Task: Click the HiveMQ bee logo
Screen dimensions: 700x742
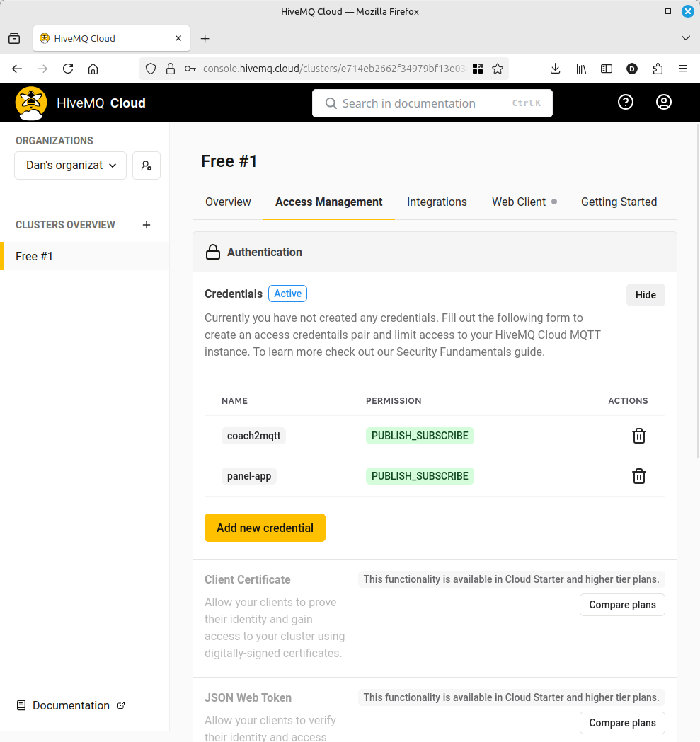Action: click(31, 103)
